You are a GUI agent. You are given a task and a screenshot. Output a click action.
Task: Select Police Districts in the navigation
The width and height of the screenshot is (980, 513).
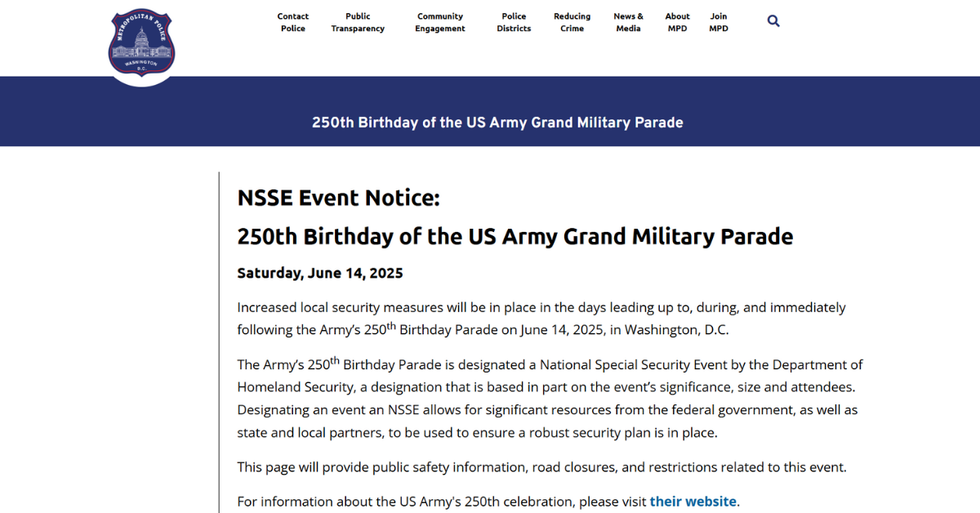pos(514,22)
